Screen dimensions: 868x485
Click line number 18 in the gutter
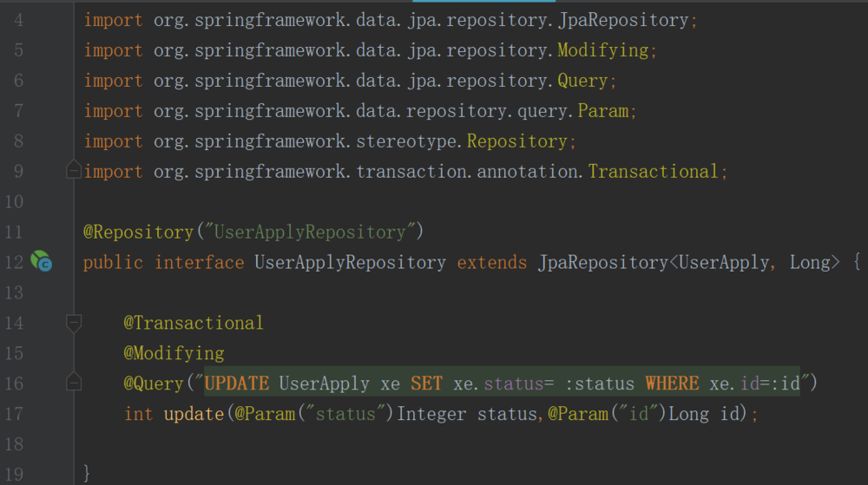tap(15, 444)
